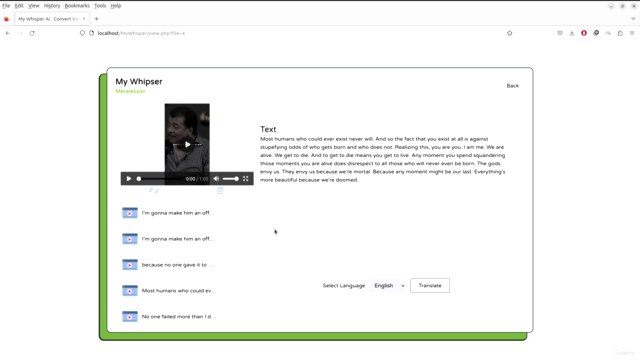
Task: Click the Translate button
Action: 430,286
